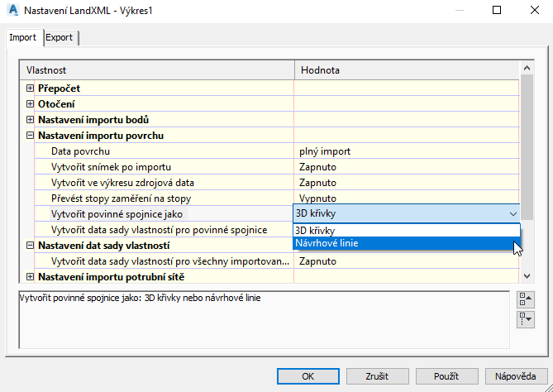This screenshot has height=392, width=553.
Task: Click the Autodesk application icon in title bar
Action: pyautogui.click(x=11, y=11)
